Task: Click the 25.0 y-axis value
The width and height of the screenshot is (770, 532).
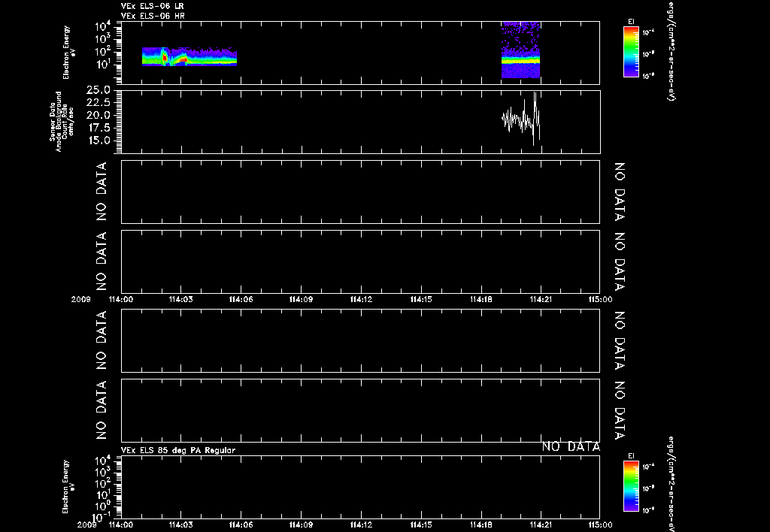Action: click(99, 90)
